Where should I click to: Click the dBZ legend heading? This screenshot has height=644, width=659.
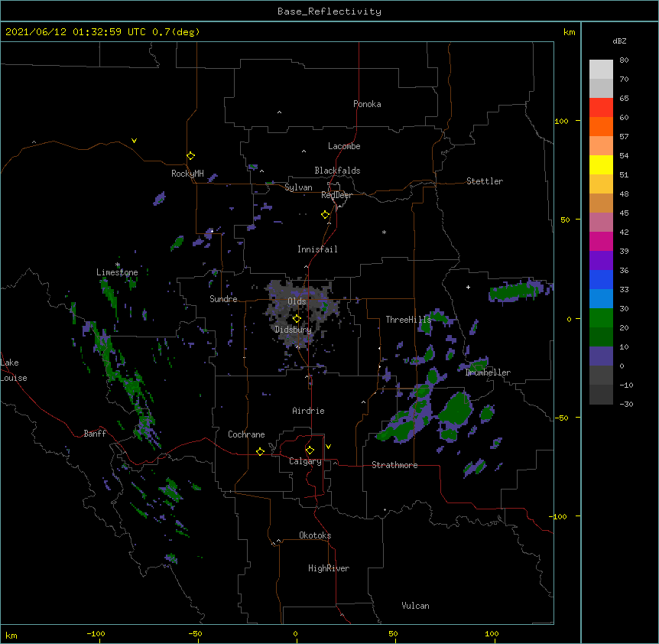click(619, 41)
